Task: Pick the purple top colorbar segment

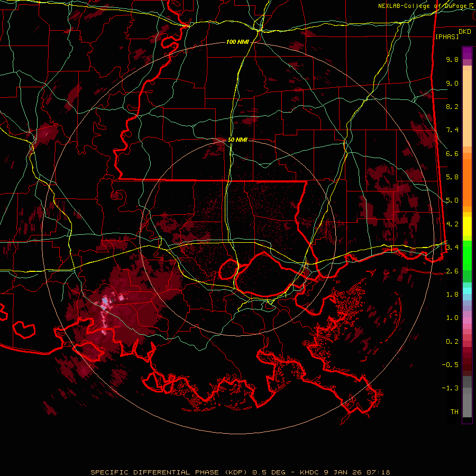Action: (x=467, y=53)
